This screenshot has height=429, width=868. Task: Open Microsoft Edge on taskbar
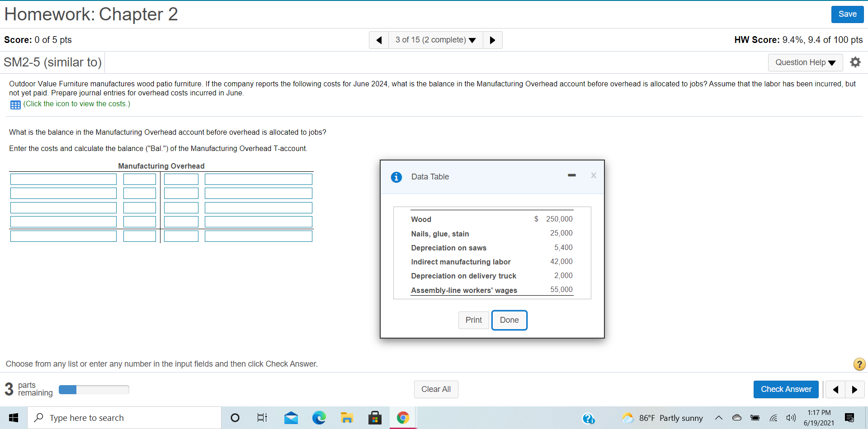point(319,418)
